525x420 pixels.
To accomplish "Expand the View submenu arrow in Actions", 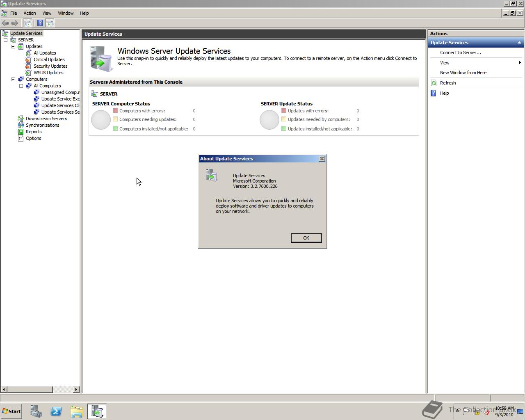I will pyautogui.click(x=520, y=63).
